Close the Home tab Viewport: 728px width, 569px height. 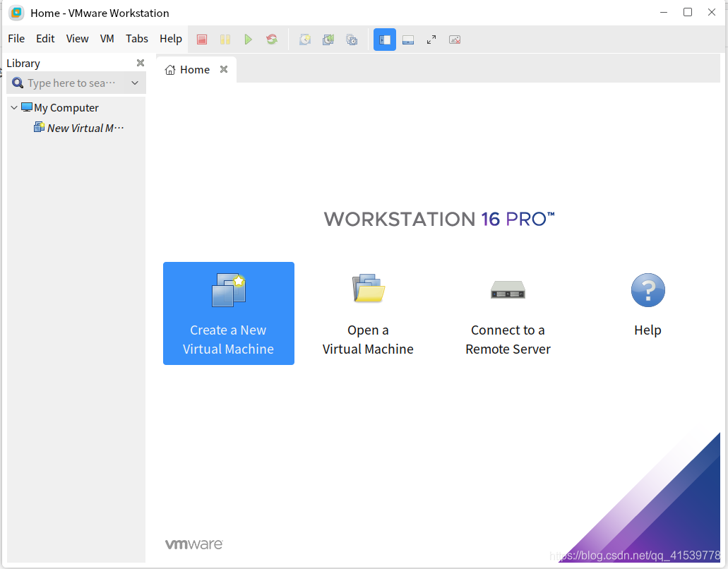pyautogui.click(x=224, y=69)
